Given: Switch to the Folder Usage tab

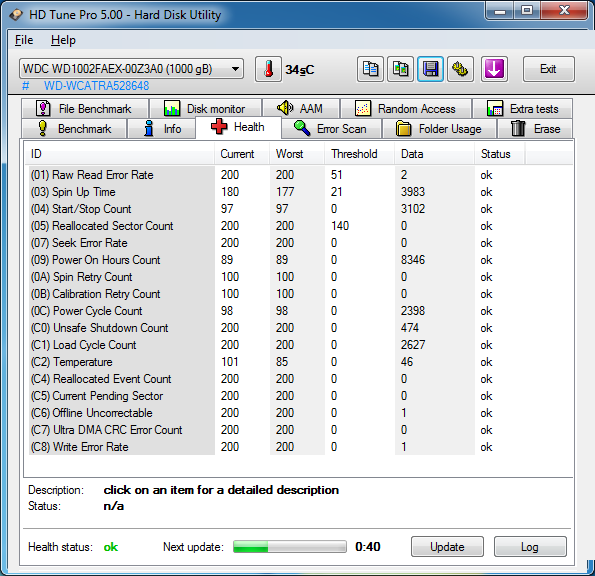Looking at the screenshot, I should (439, 129).
